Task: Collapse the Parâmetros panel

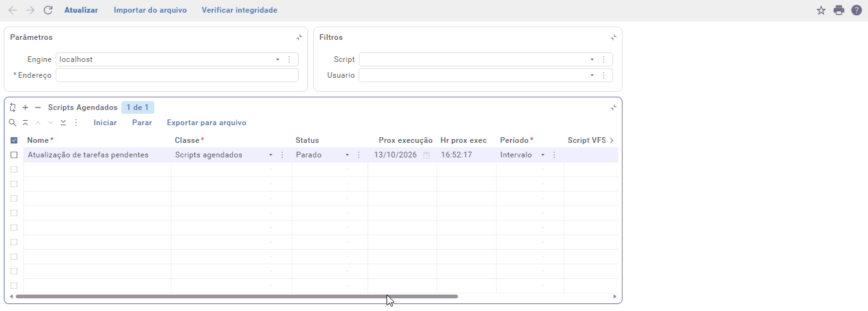Action: (x=299, y=37)
